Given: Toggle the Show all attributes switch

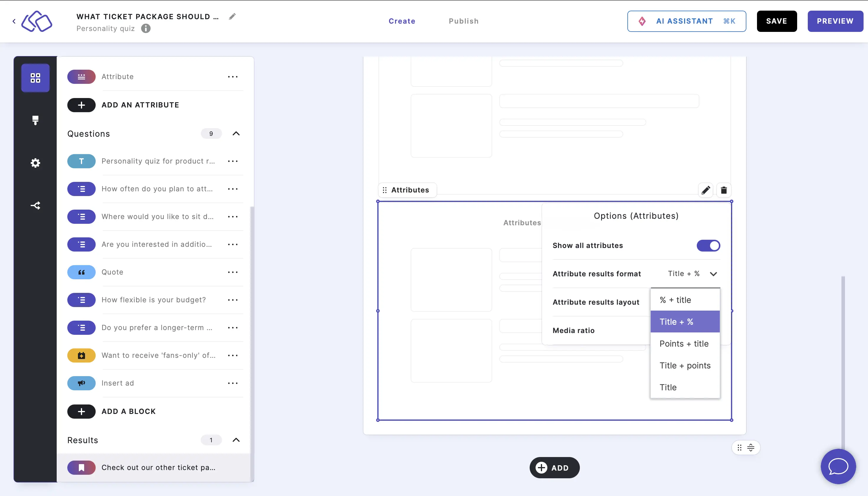Looking at the screenshot, I should point(708,245).
